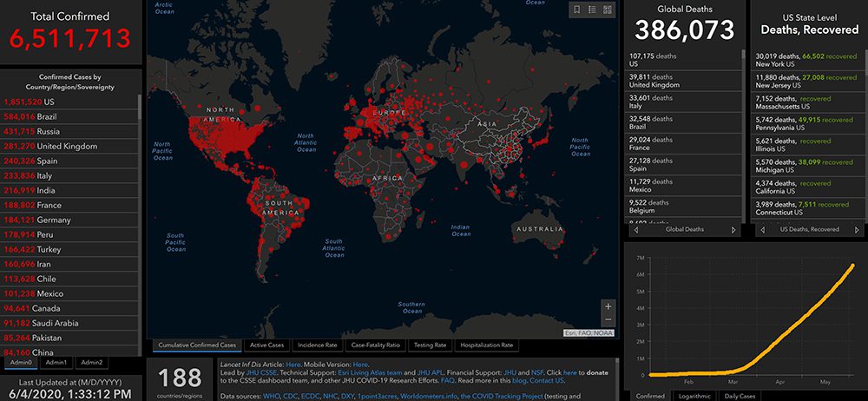Viewport: 868px width, 401px height.
Task: Zoom in on the map with plus
Action: (x=608, y=306)
